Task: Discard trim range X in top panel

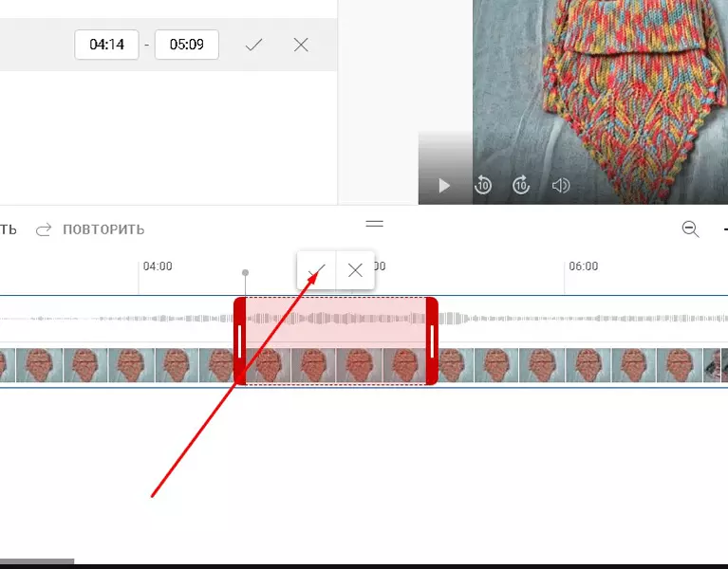Action: pos(301,45)
